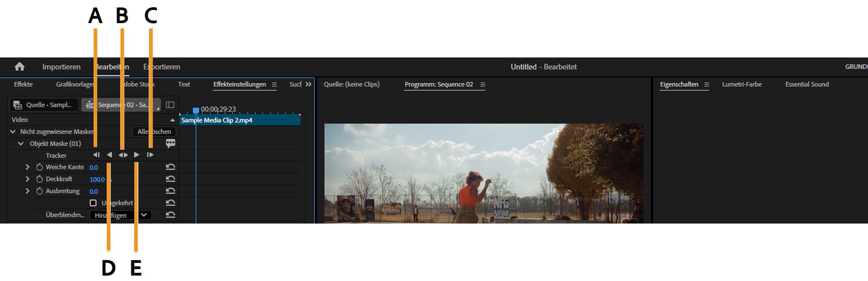
Task: Track mask forward through the clip
Action: pyautogui.click(x=137, y=155)
